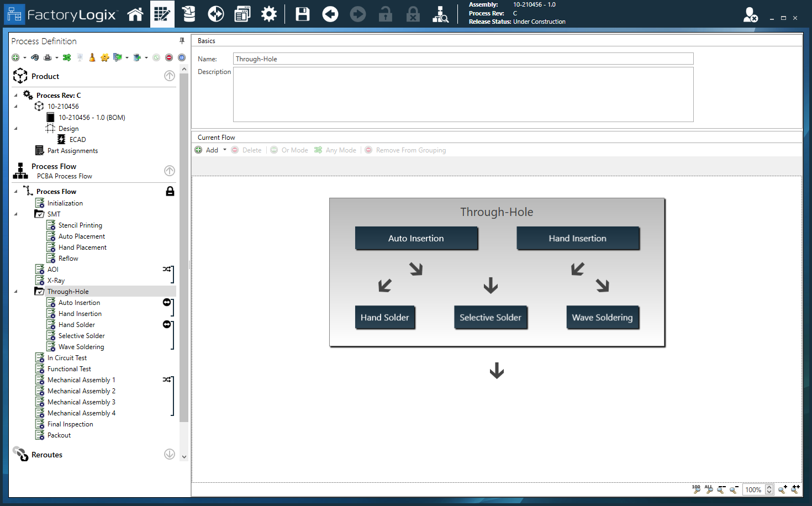Click the red remove icon in Process Definition toolbar
This screenshot has height=506, width=812.
169,57
